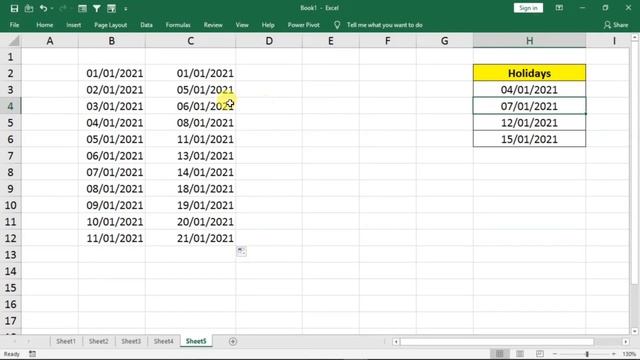Click the horizontal scrollbar left arrow

[x=396, y=342]
